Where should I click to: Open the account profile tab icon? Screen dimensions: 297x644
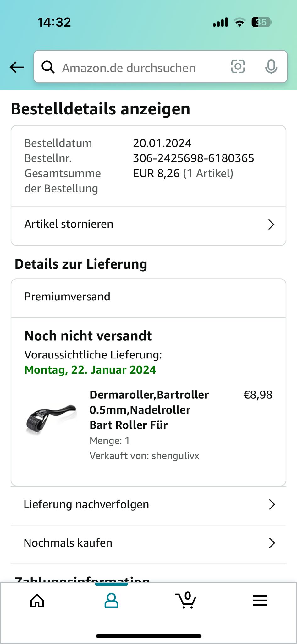tap(111, 601)
